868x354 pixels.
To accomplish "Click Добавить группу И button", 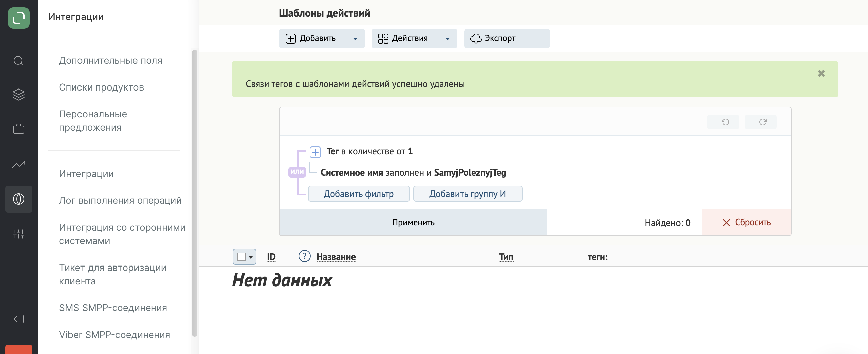I will tap(468, 194).
